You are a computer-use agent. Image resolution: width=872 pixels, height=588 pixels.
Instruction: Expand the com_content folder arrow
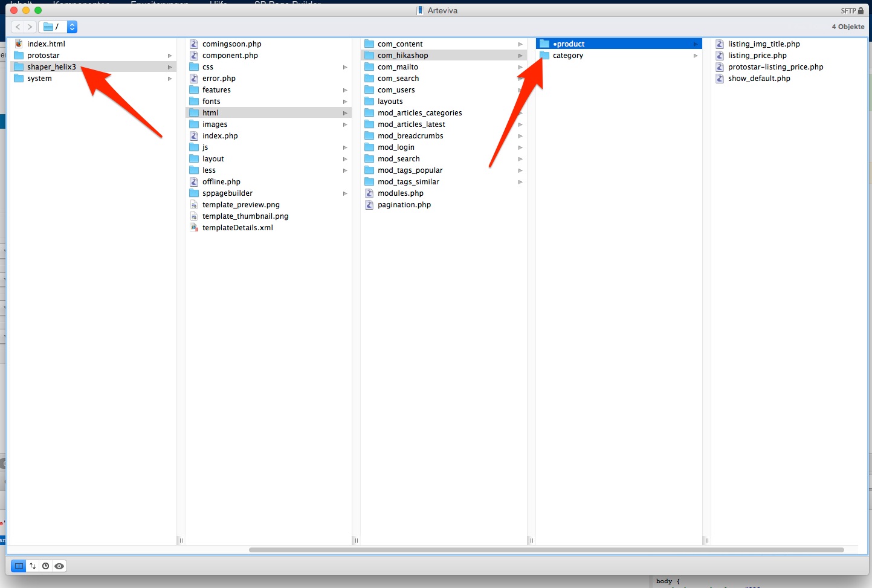[520, 44]
